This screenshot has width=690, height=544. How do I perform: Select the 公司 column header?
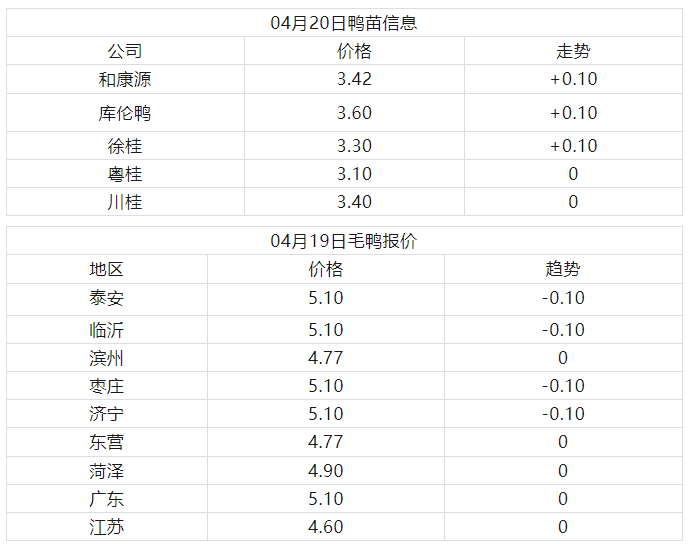[x=125, y=51]
